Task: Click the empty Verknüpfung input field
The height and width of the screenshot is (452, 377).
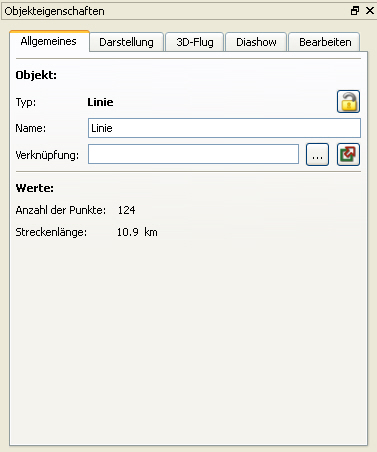Action: 193,154
